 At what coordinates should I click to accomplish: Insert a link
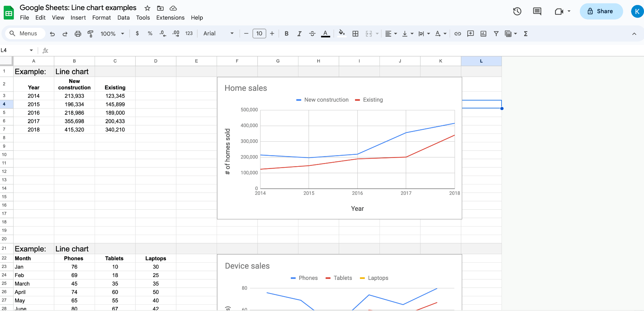(x=458, y=33)
